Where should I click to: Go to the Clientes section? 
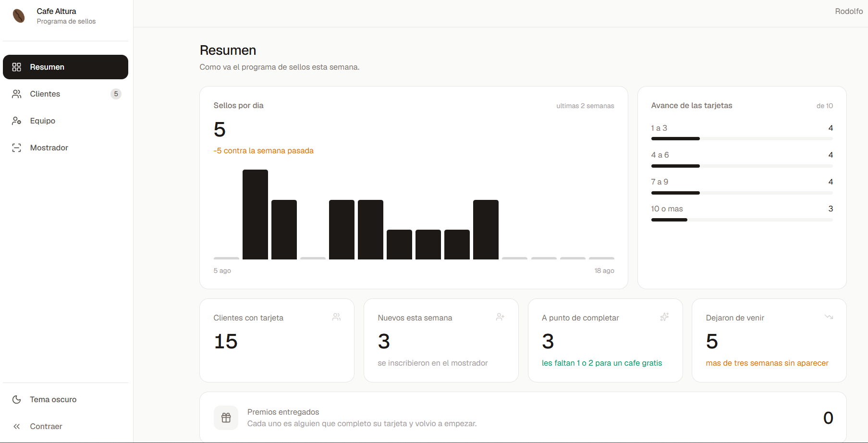point(65,94)
